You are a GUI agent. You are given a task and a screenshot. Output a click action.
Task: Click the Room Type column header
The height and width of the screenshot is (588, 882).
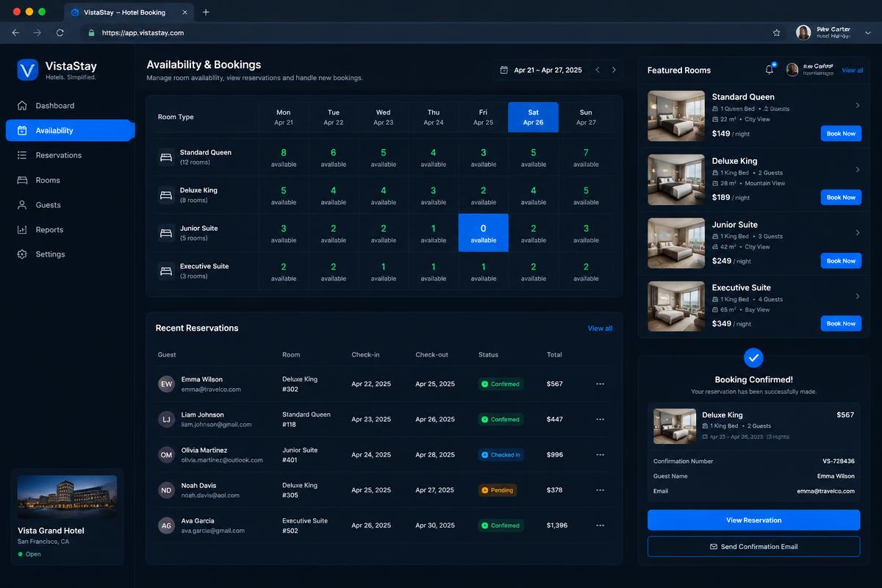[x=176, y=118]
